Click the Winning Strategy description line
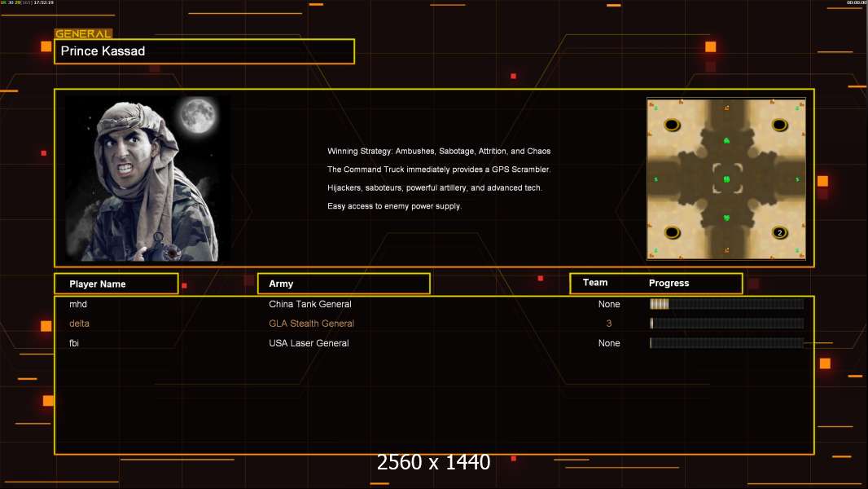 click(x=438, y=152)
